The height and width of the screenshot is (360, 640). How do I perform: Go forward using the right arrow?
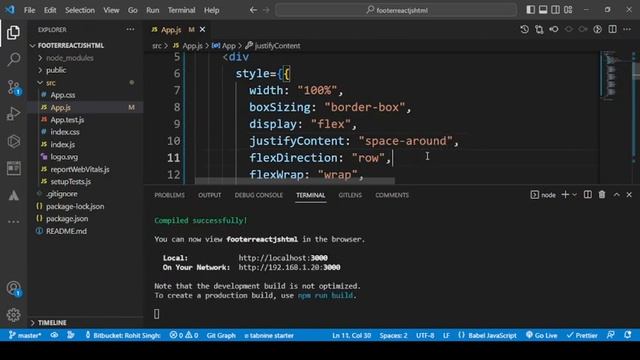[x=266, y=10]
